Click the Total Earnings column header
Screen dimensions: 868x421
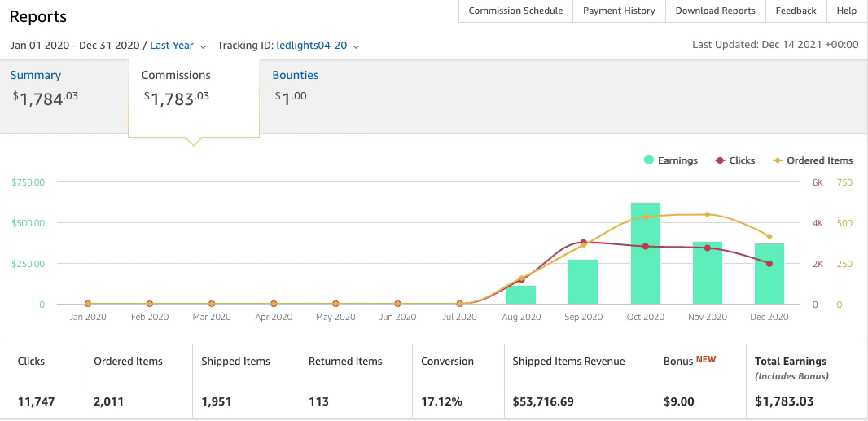(791, 362)
